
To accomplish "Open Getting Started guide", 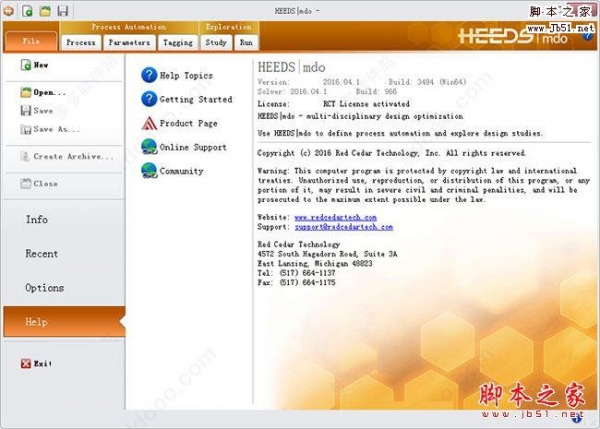I will pyautogui.click(x=196, y=100).
